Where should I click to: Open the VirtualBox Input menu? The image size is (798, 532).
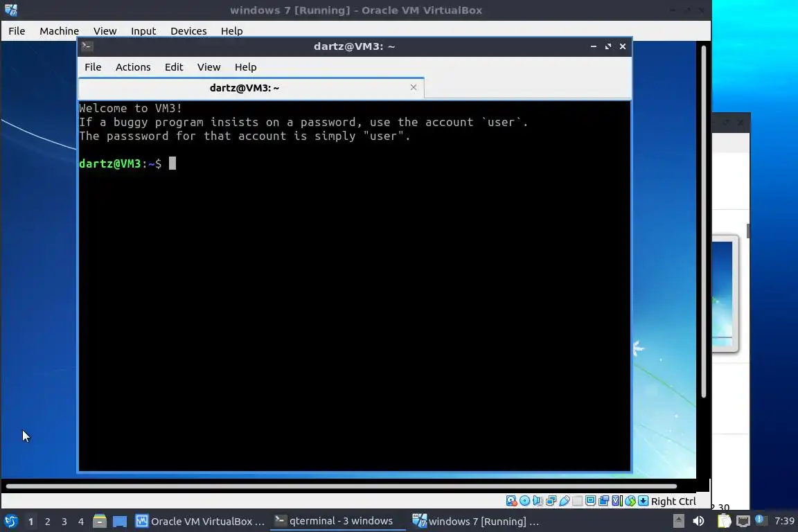[143, 31]
